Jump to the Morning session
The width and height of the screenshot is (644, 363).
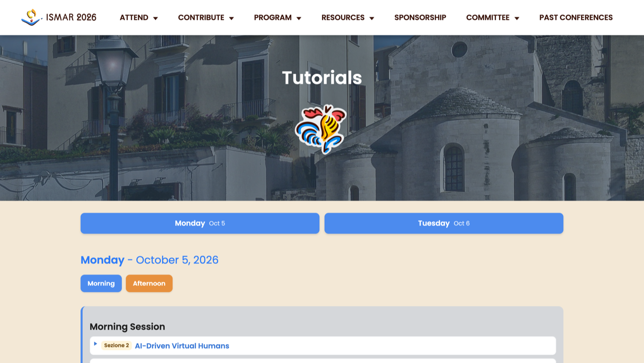[x=101, y=284]
